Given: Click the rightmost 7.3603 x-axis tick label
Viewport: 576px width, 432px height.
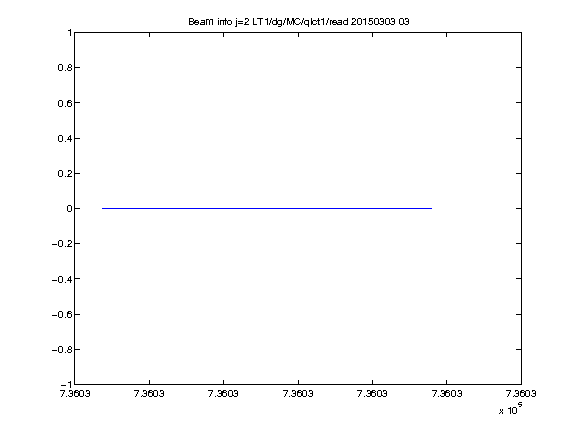Looking at the screenshot, I should point(521,394).
